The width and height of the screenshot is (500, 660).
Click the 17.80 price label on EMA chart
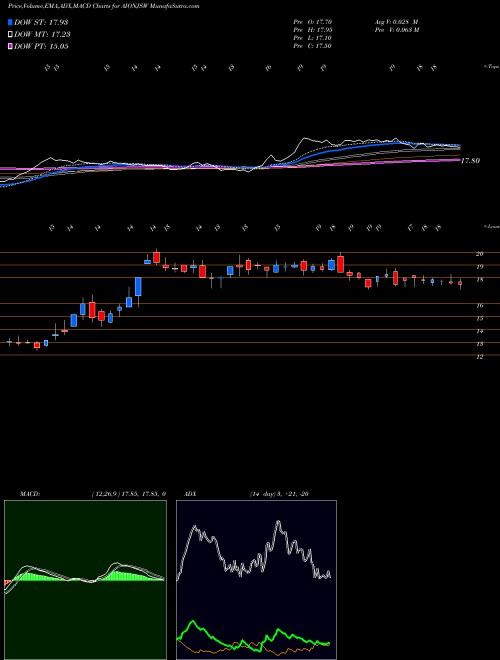471,161
